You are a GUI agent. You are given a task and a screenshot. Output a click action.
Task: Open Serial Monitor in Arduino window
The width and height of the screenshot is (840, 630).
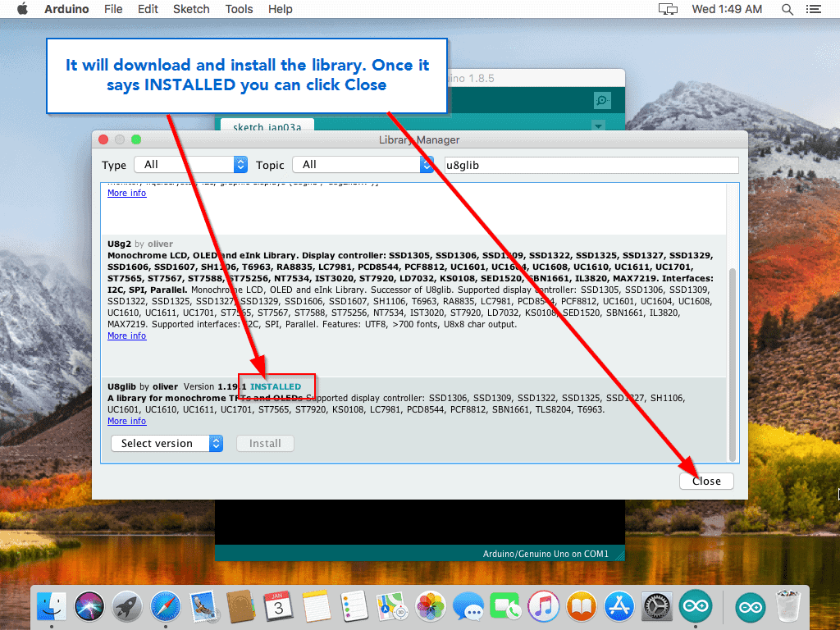(x=602, y=100)
